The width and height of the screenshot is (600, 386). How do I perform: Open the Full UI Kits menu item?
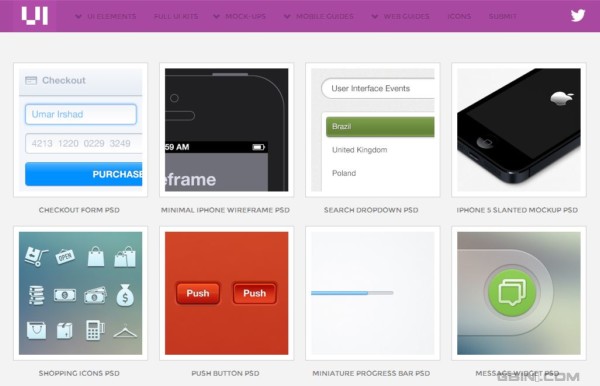pyautogui.click(x=176, y=16)
